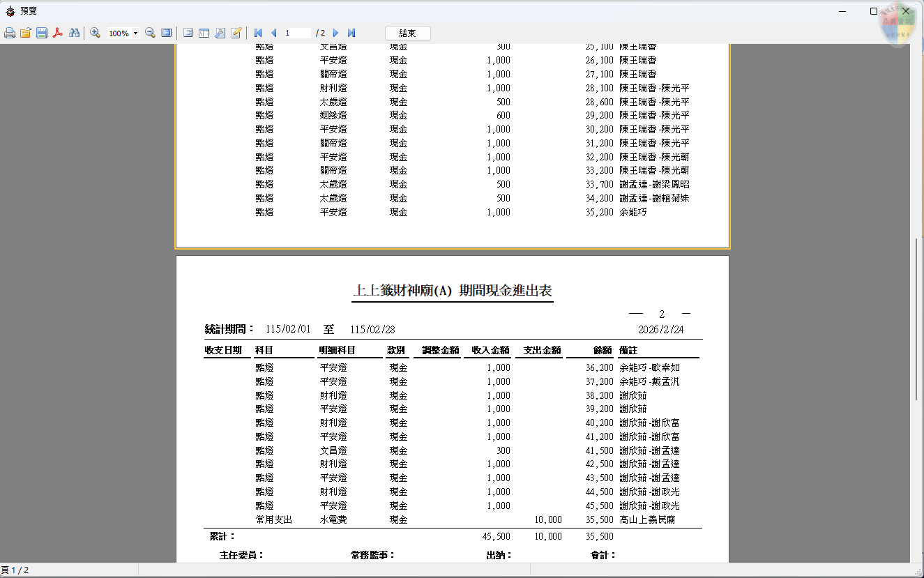Expand the 100% zoom dropdown
Image resolution: width=924 pixels, height=578 pixels.
pos(135,33)
